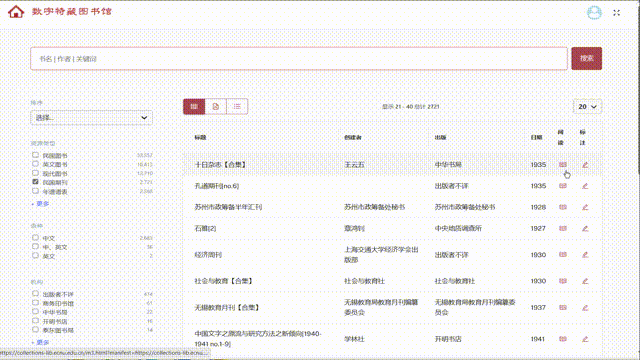This screenshot has height=360, width=640.
Task: Annotate the 经济周刊 row
Action: [585, 254]
